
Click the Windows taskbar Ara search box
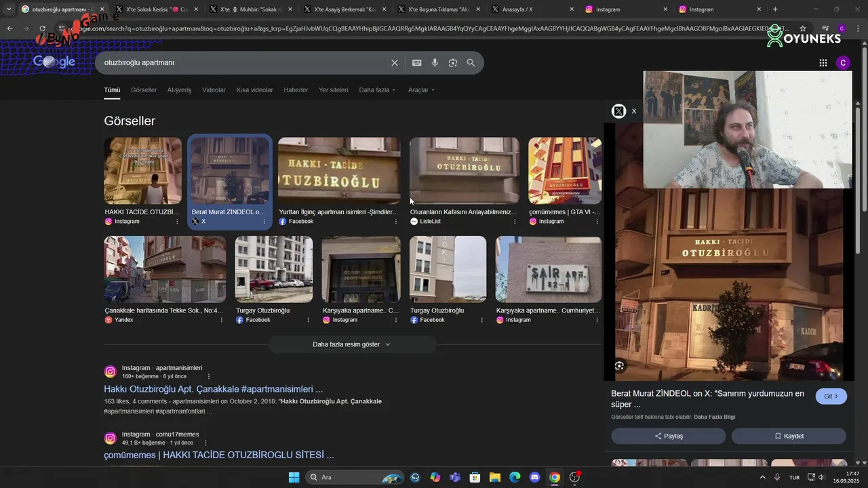pos(355,477)
